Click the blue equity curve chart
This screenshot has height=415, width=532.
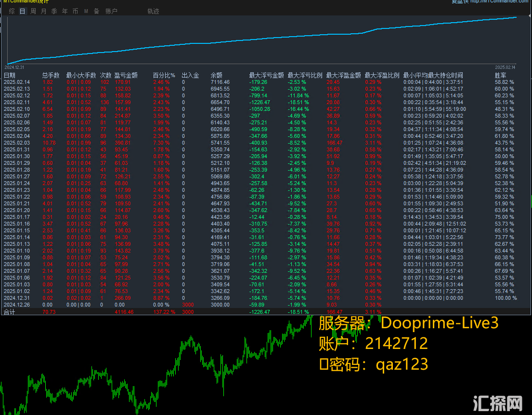[261, 40]
